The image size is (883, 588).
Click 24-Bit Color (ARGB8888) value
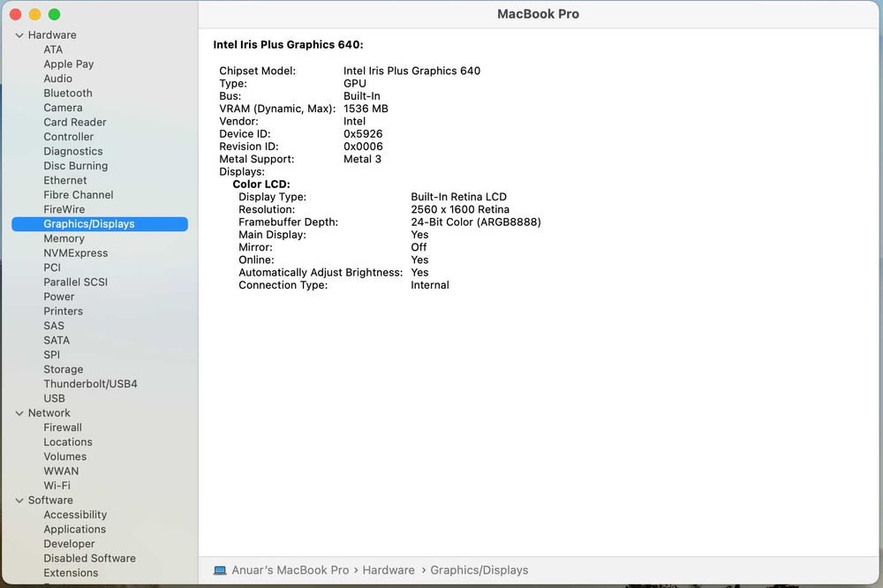coord(476,222)
